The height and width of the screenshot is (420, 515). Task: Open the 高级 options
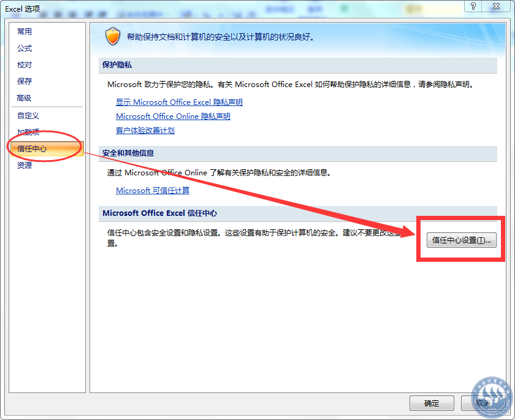click(x=24, y=98)
